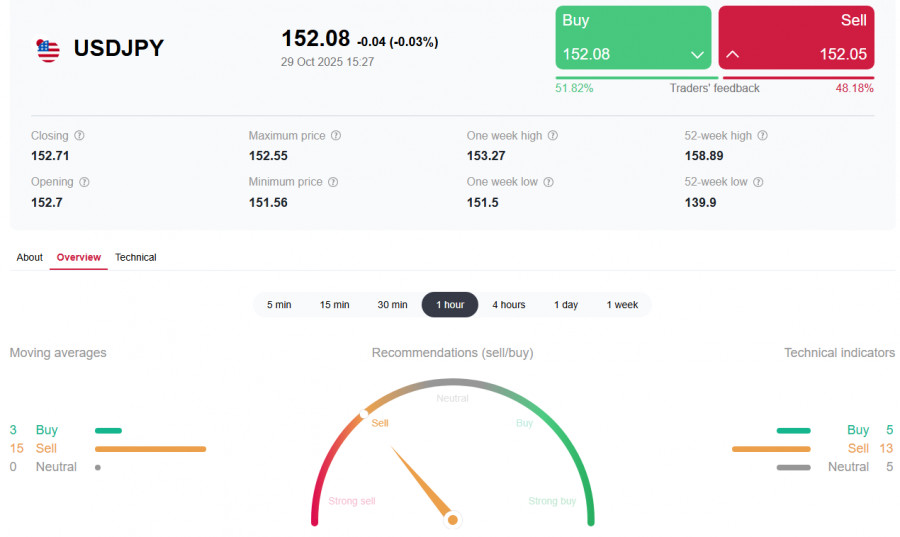Select the 1 hour timeframe
This screenshot has width=900, height=537.
tap(450, 305)
